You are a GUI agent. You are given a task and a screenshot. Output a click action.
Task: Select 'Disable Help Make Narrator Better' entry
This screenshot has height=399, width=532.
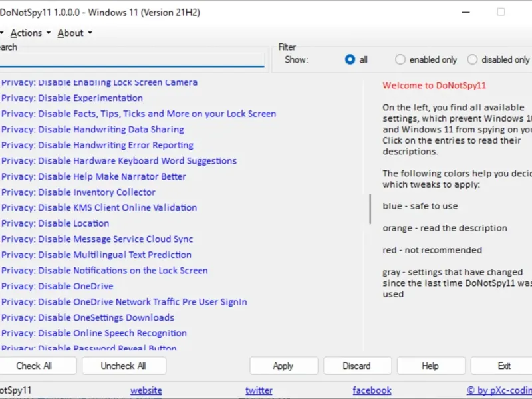click(93, 176)
